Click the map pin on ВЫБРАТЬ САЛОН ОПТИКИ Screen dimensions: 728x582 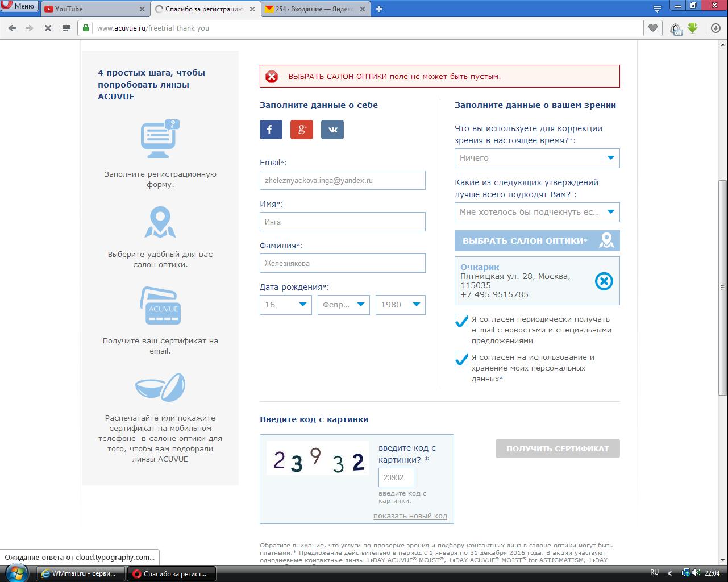607,240
